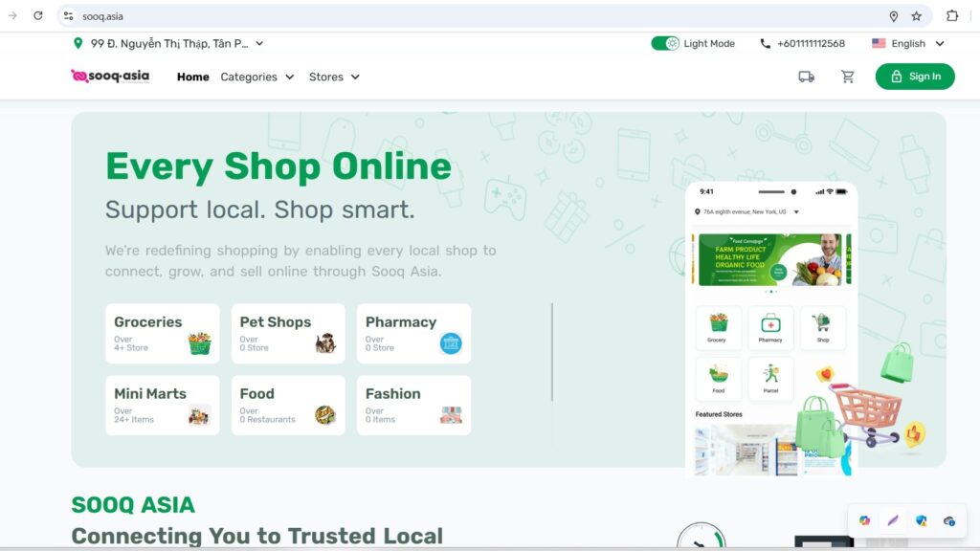Click the site information icon in the address bar
The width and height of the screenshot is (980, 551).
69,16
